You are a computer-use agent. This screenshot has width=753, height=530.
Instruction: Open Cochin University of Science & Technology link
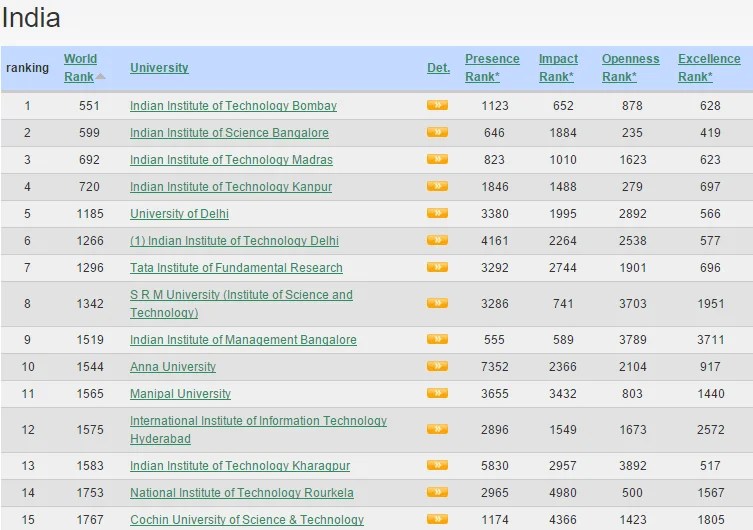[x=247, y=519]
